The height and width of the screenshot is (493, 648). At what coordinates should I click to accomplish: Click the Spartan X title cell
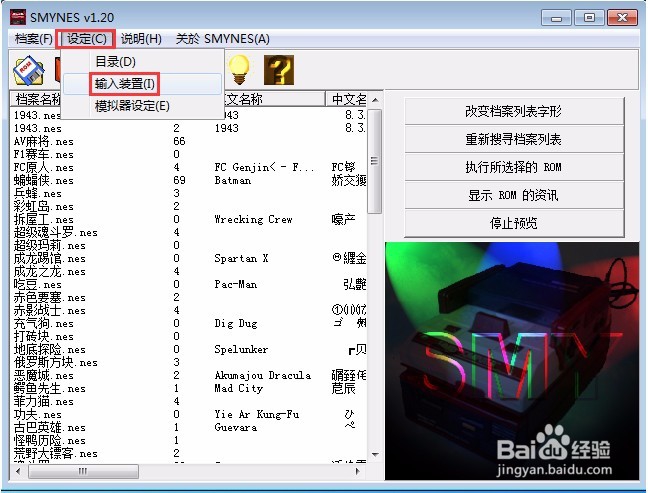pos(241,259)
